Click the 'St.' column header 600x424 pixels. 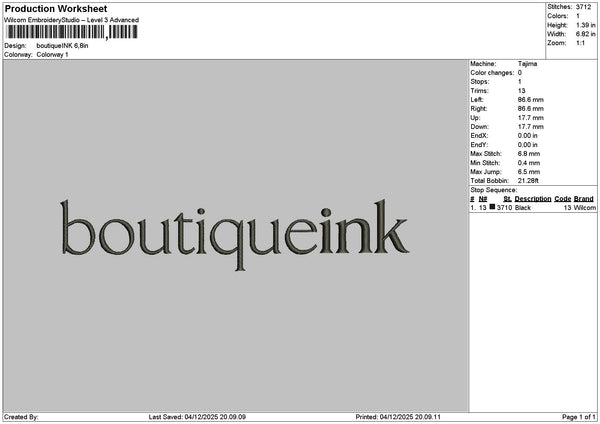tap(507, 199)
